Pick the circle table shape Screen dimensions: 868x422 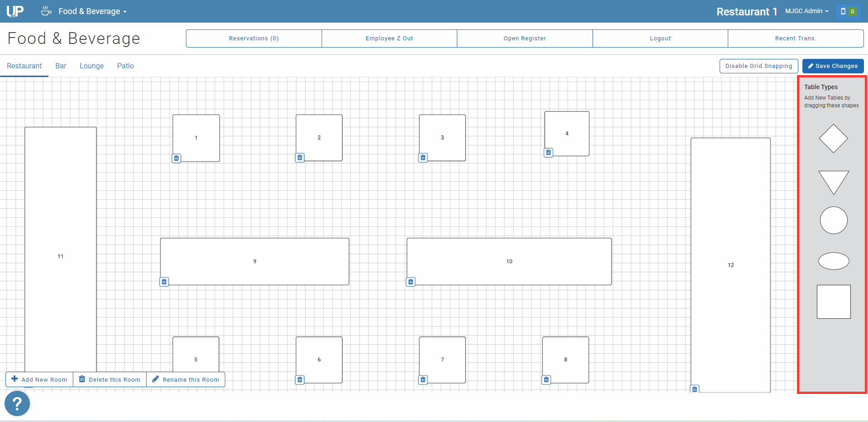click(x=833, y=221)
